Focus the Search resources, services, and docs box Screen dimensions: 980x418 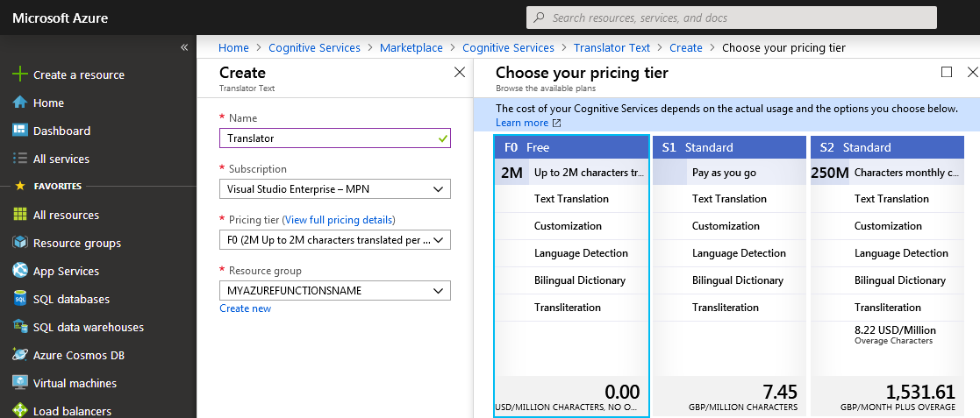click(x=731, y=18)
